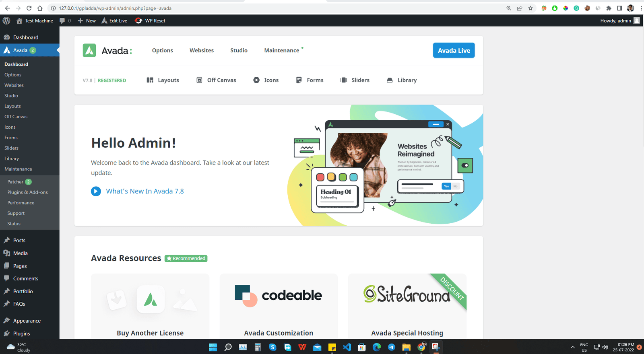The height and width of the screenshot is (354, 644).
Task: Open Studio in the left sidebar
Action: [x=11, y=96]
